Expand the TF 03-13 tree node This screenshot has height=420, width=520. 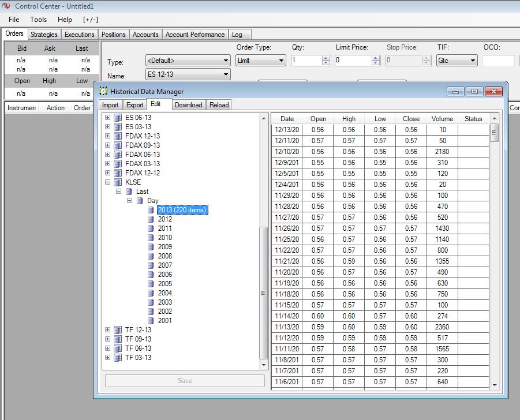coord(107,358)
